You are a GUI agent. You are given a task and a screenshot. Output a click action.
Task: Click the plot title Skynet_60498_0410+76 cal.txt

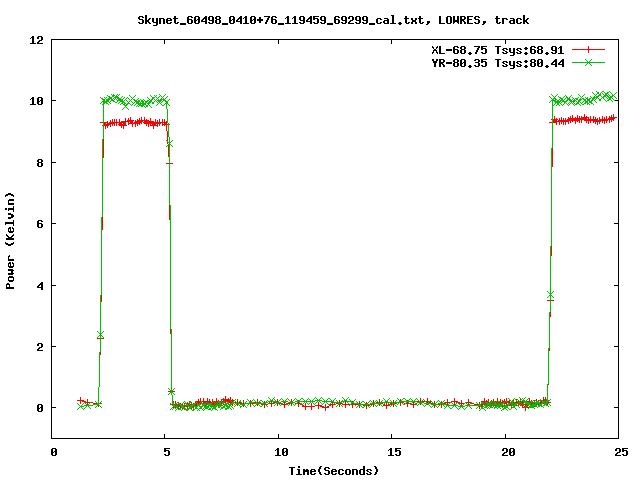tap(333, 20)
